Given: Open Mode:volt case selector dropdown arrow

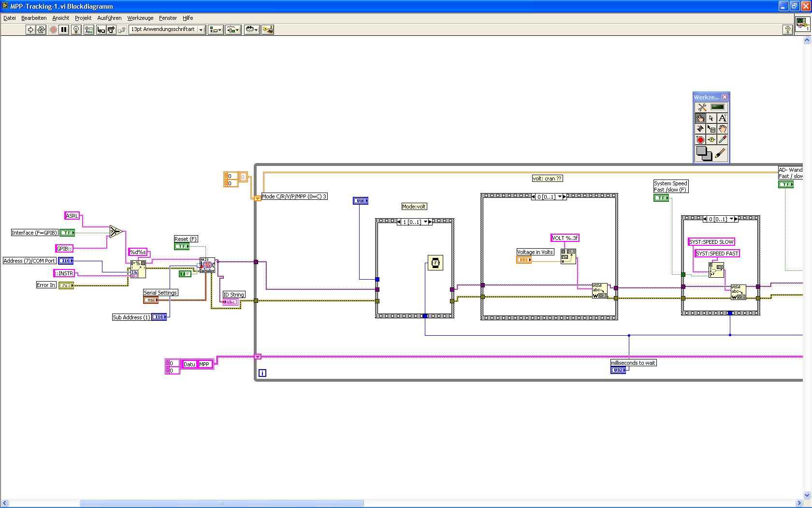Looking at the screenshot, I should click(x=426, y=222).
